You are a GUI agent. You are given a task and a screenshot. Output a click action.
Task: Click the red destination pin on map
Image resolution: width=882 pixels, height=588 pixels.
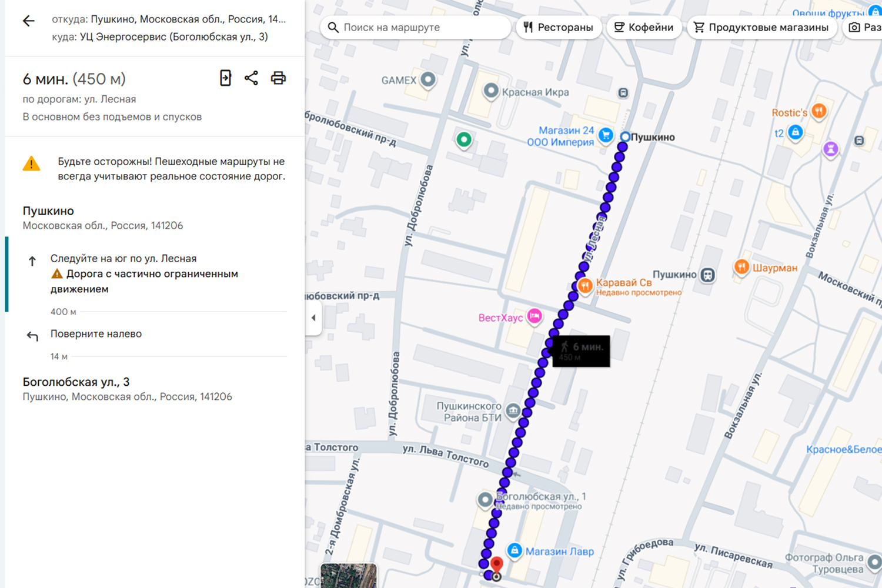click(496, 565)
